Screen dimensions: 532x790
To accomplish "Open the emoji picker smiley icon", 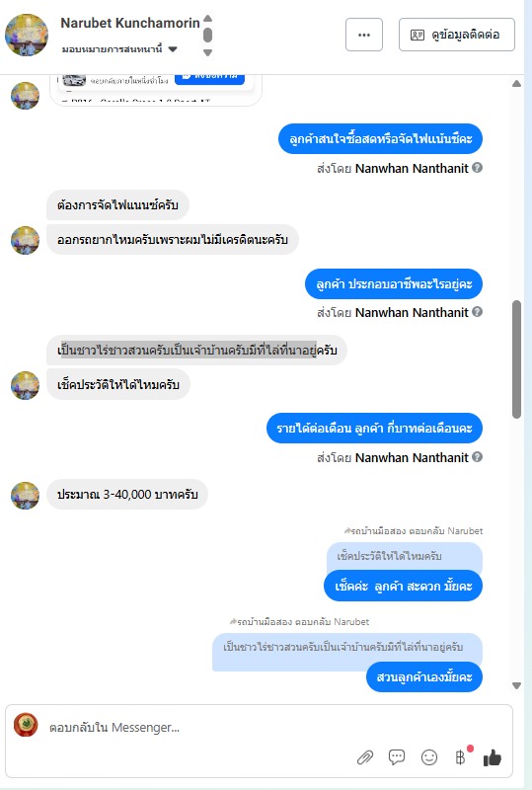I will 429,757.
